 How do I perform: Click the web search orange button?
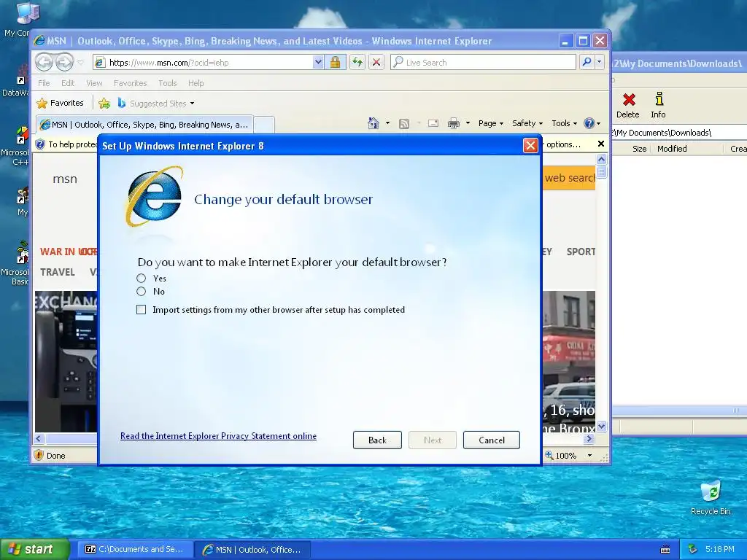(569, 178)
